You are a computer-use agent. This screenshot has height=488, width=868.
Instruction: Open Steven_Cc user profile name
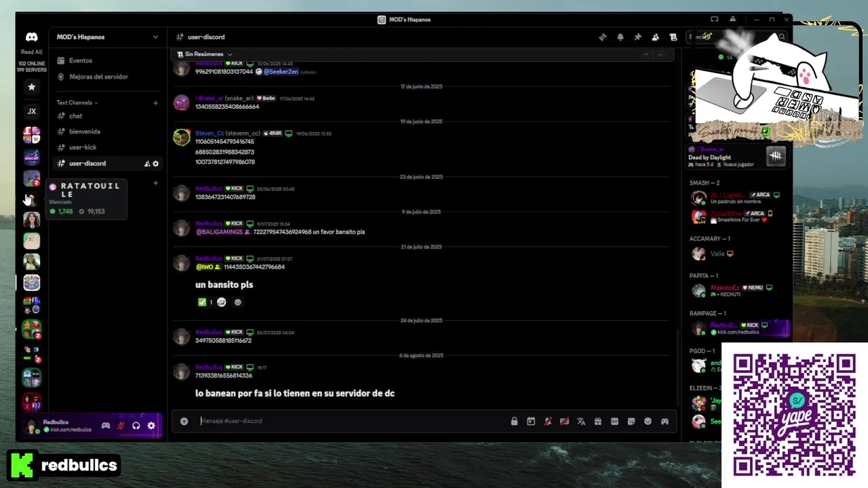click(208, 134)
